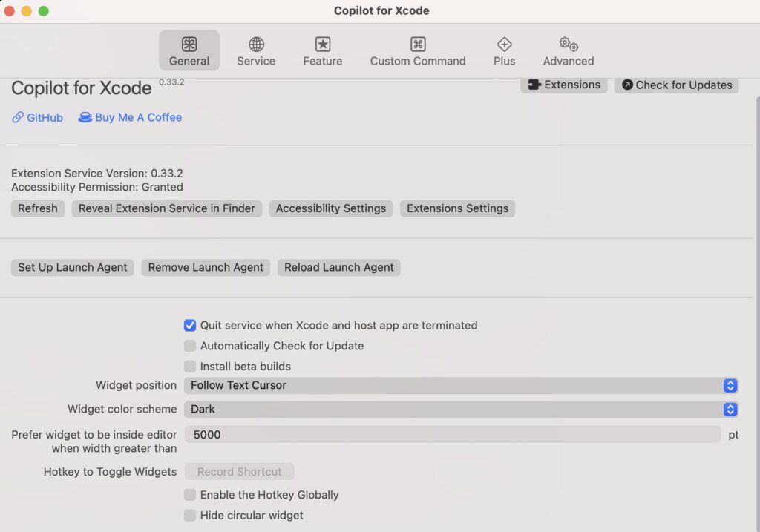
Task: Open Advanced settings via the gears icon
Action: point(566,44)
